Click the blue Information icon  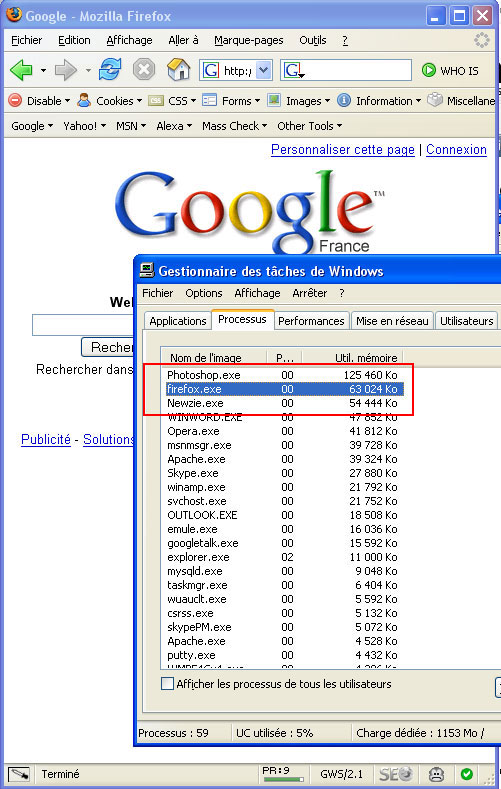coord(344,100)
